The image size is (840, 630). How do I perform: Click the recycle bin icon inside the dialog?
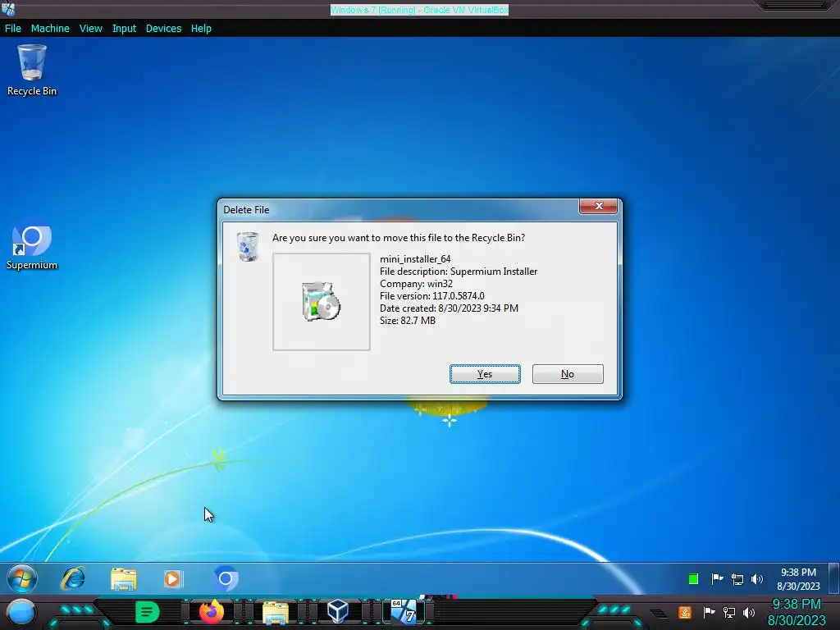pos(248,246)
